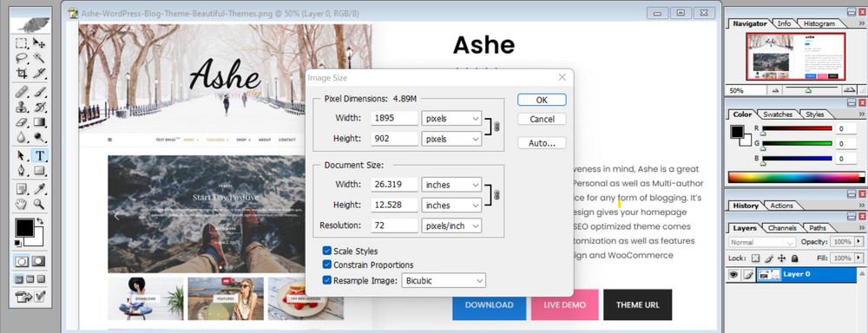
Task: Select the Hand tool
Action: [22, 204]
